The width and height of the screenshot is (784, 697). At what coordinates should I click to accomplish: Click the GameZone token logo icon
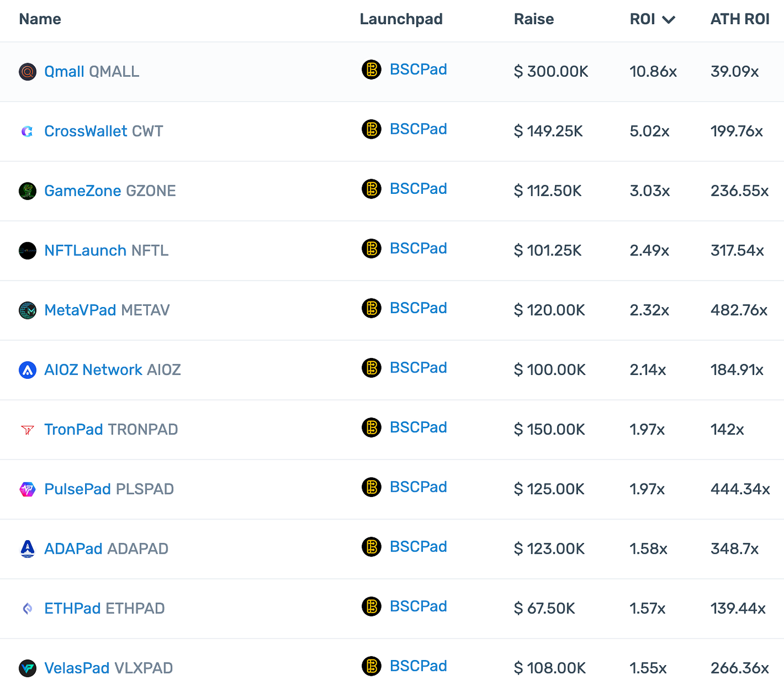point(27,191)
